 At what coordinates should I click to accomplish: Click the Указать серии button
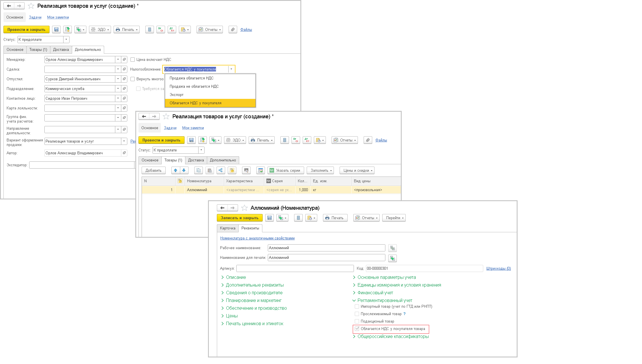click(x=286, y=171)
